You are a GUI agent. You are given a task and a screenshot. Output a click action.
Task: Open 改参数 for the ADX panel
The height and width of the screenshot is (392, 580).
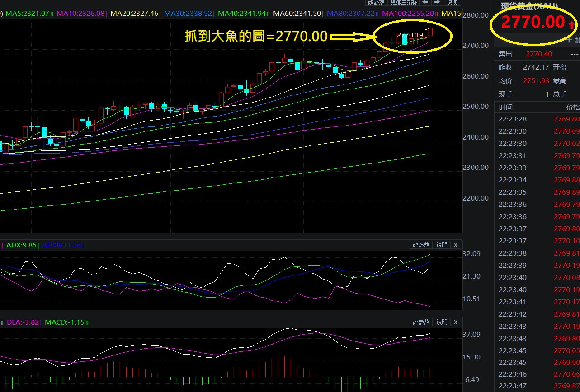pyautogui.click(x=420, y=245)
